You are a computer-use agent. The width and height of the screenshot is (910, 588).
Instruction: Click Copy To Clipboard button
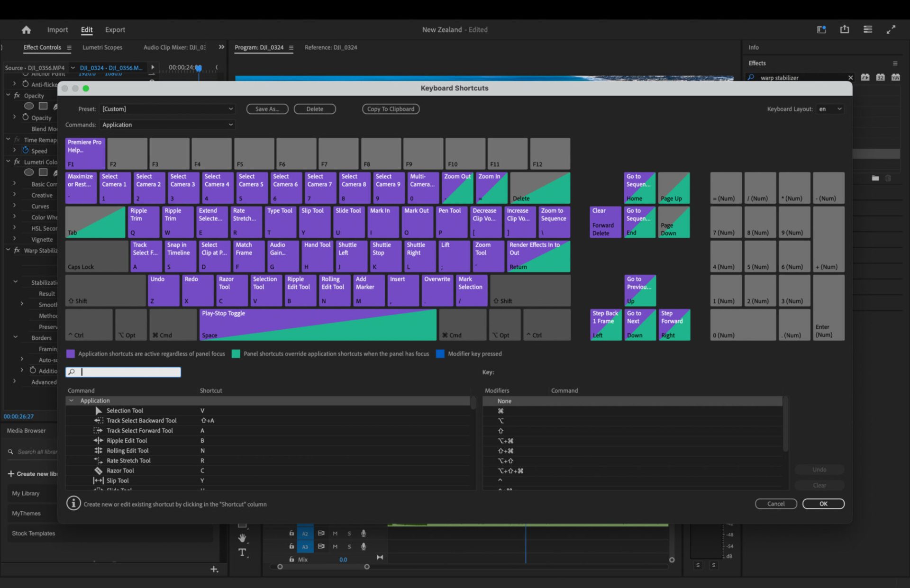pos(391,109)
